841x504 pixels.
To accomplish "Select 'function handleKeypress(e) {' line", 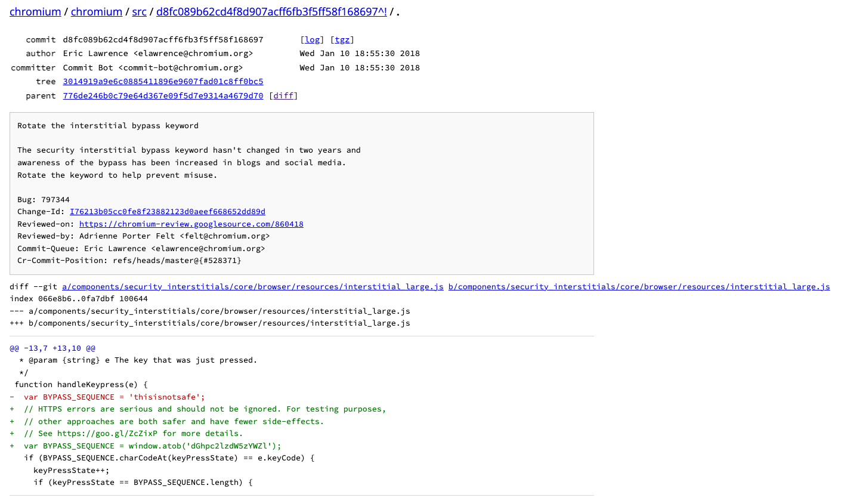I will pyautogui.click(x=81, y=385).
